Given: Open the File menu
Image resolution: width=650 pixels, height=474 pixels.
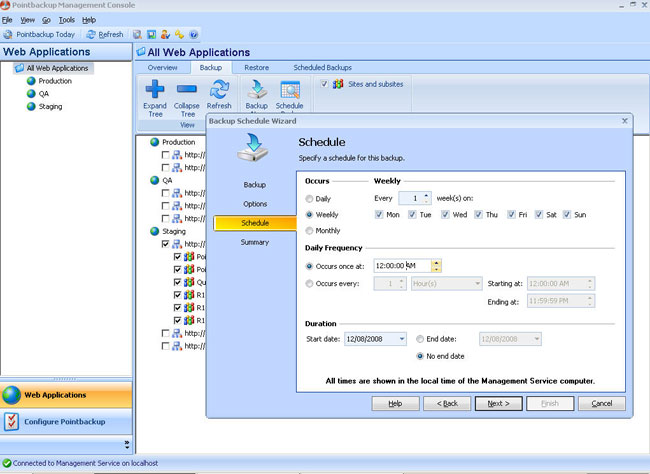Looking at the screenshot, I should click(7, 20).
